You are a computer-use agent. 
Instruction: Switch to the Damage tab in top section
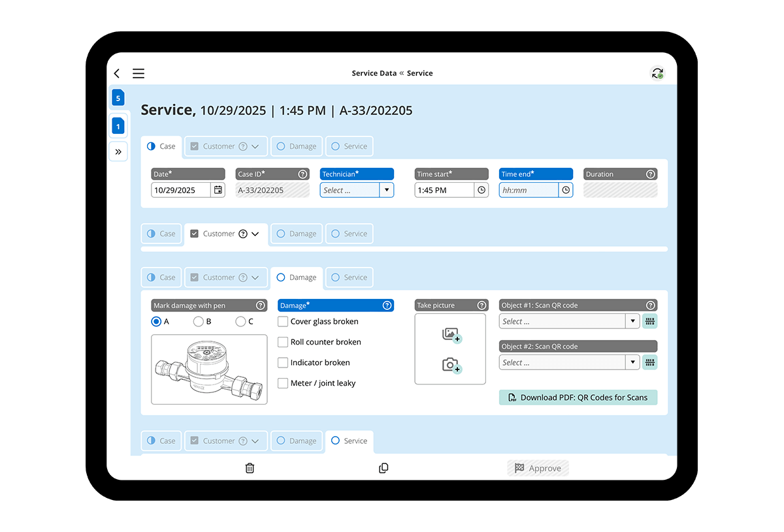tap(296, 146)
